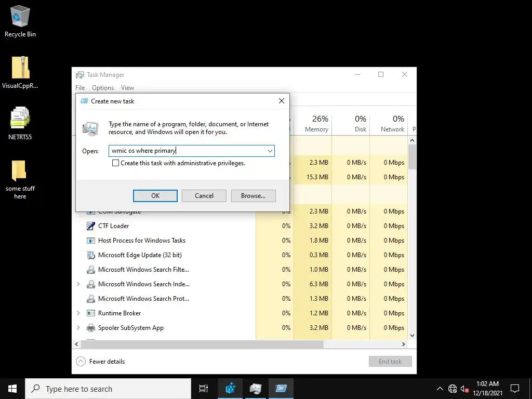The width and height of the screenshot is (532, 399).
Task: Click the Runtime Broker process icon
Action: coord(90,313)
